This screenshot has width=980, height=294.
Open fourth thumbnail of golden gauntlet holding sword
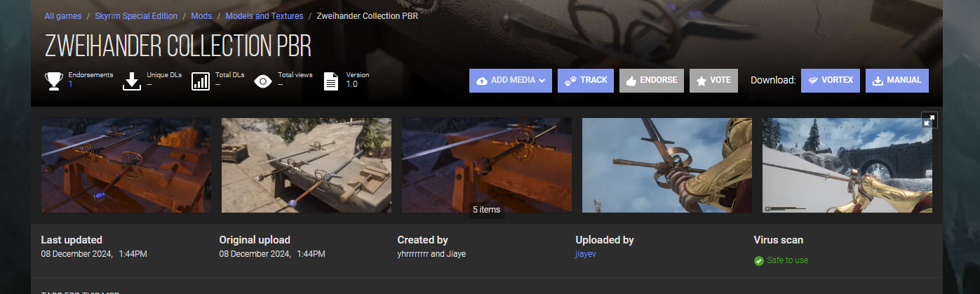667,165
